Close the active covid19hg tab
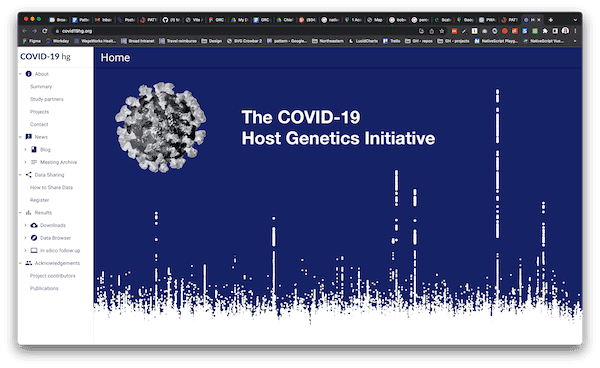 [x=539, y=20]
